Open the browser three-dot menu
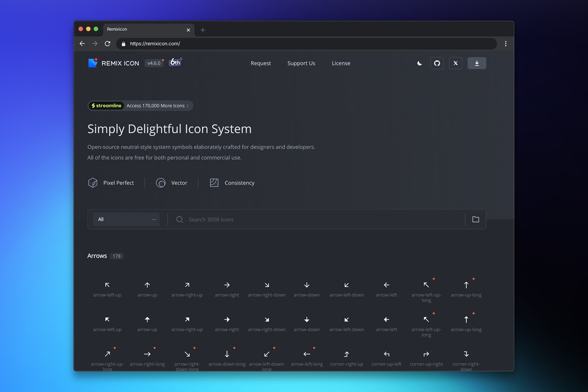The height and width of the screenshot is (392, 588). click(506, 44)
